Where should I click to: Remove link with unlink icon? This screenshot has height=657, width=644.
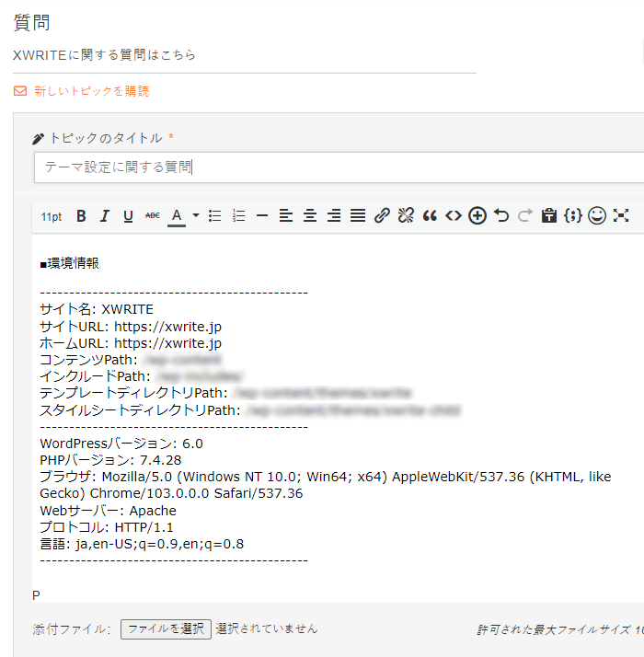pyautogui.click(x=406, y=216)
